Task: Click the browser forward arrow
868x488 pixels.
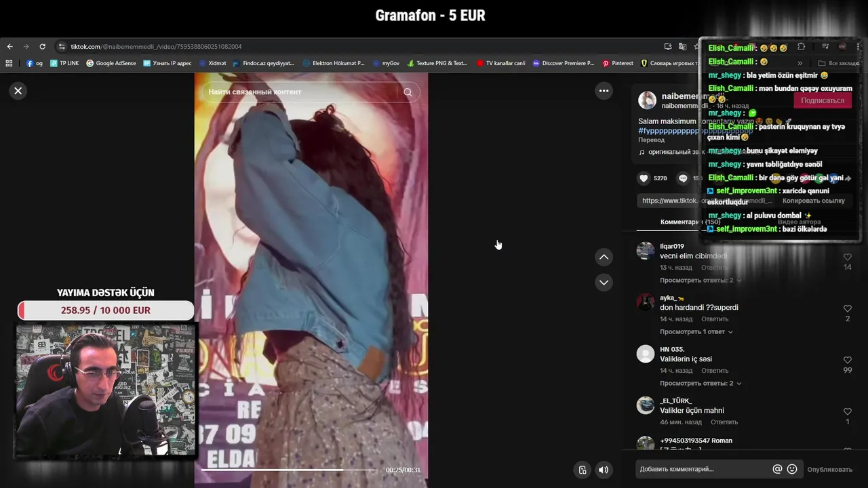Action: point(26,47)
